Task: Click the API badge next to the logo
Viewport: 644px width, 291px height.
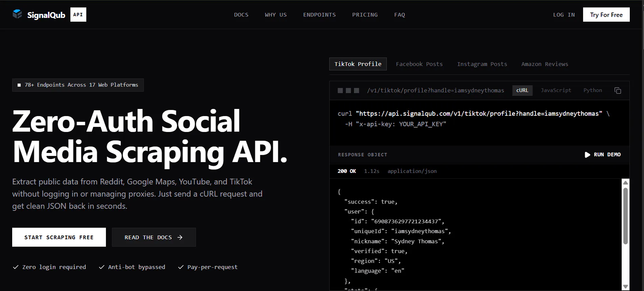Action: (x=78, y=15)
